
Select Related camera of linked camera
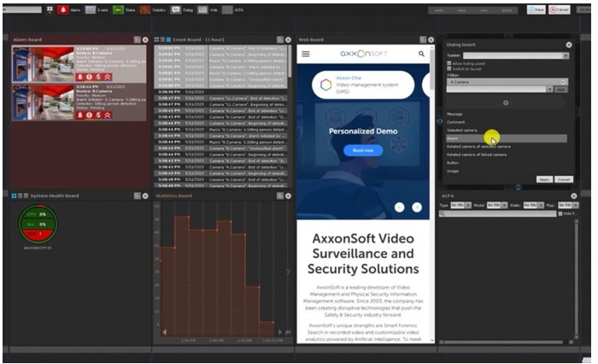477,155
